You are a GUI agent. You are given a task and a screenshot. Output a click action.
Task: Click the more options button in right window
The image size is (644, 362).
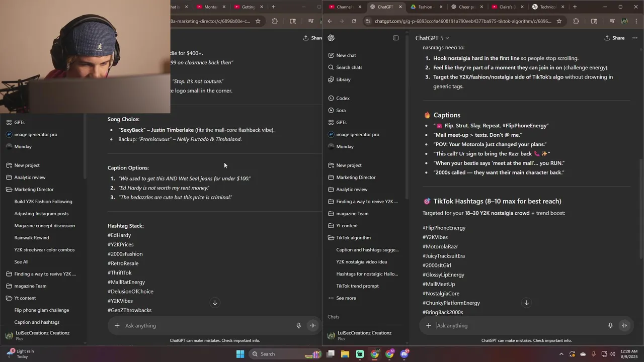point(634,38)
